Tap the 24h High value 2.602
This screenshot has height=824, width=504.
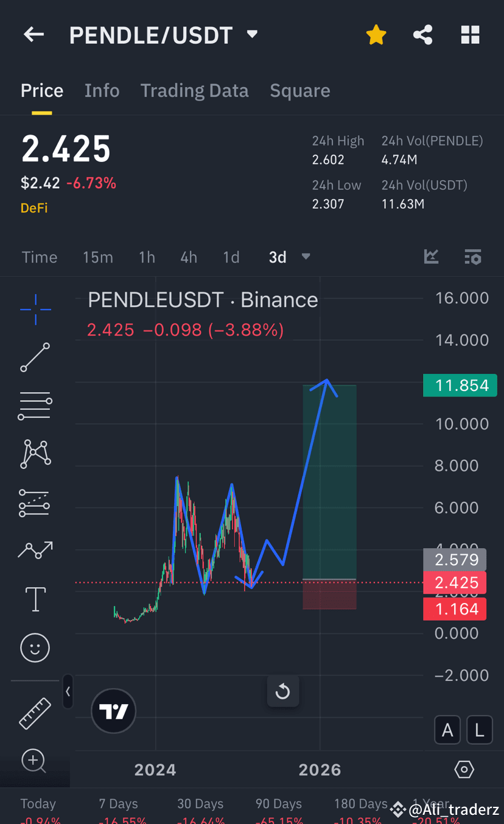(x=328, y=160)
